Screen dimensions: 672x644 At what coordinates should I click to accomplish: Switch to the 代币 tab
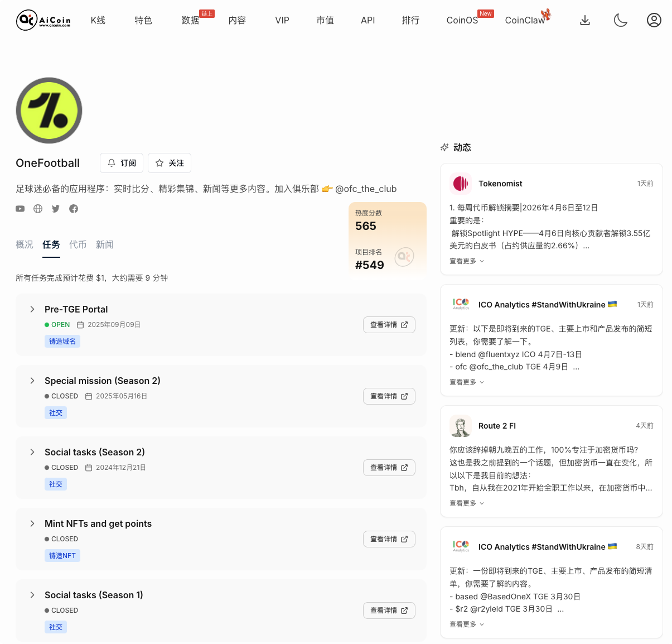(78, 244)
